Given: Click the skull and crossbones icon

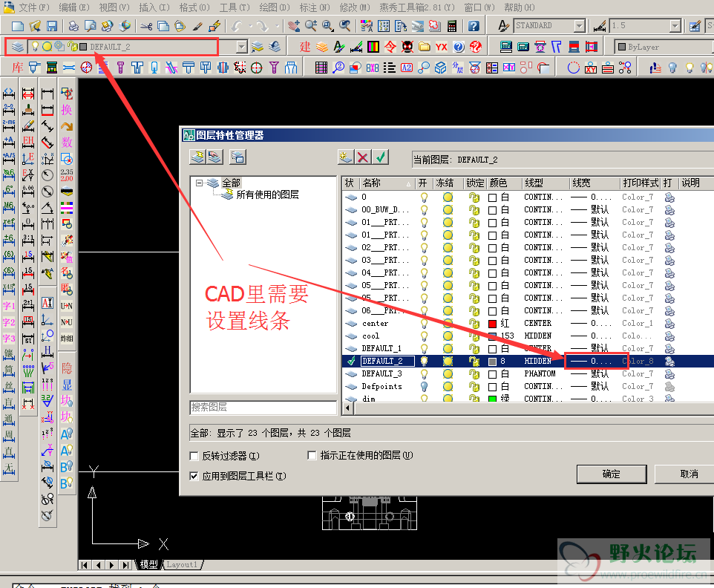Looking at the screenshot, I should click(x=407, y=47).
